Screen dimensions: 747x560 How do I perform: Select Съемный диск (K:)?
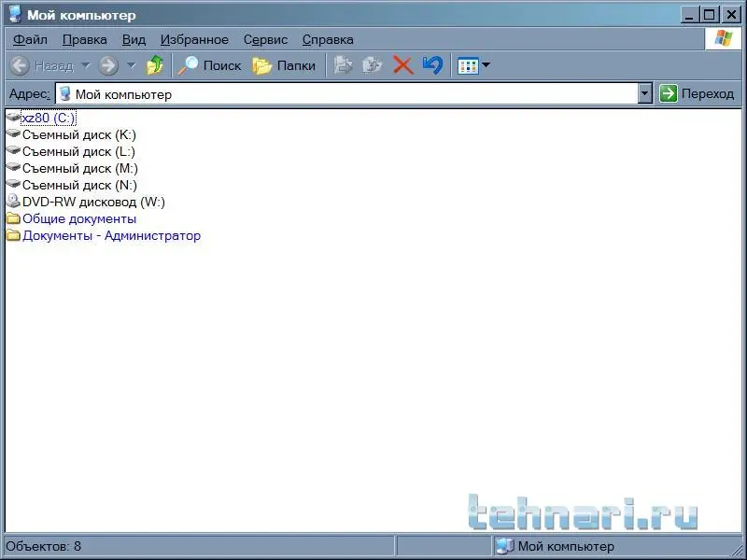(79, 134)
